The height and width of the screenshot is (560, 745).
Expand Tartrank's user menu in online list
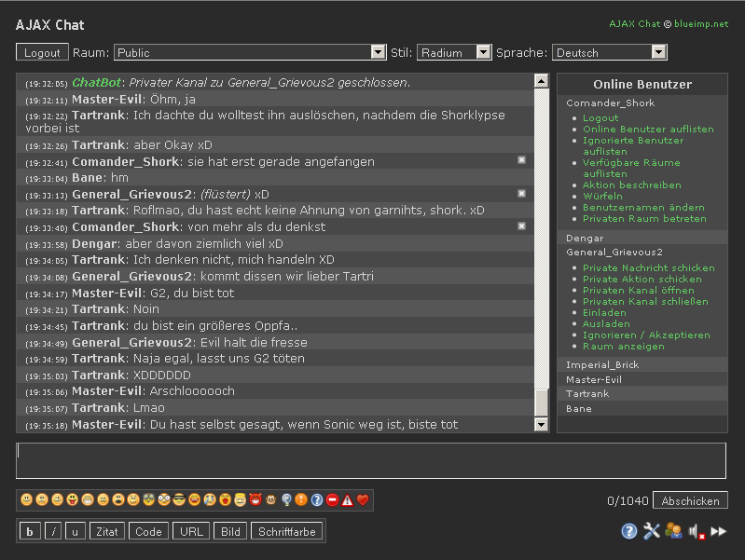point(587,394)
